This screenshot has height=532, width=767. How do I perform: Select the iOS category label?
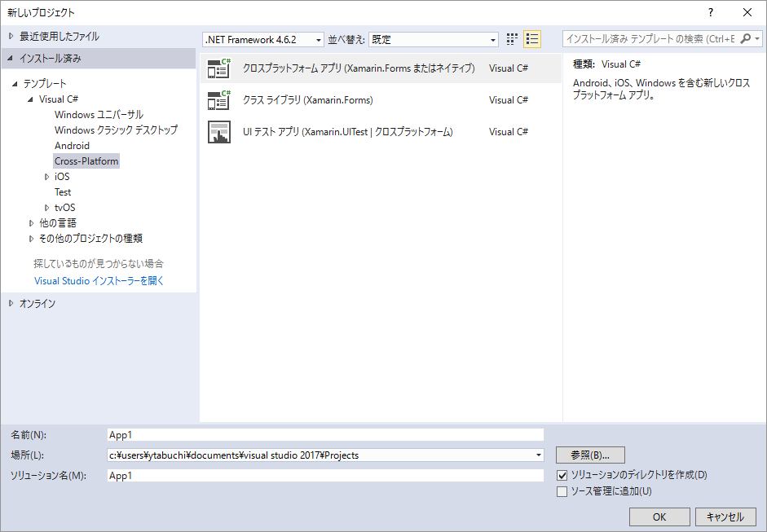pyautogui.click(x=62, y=177)
